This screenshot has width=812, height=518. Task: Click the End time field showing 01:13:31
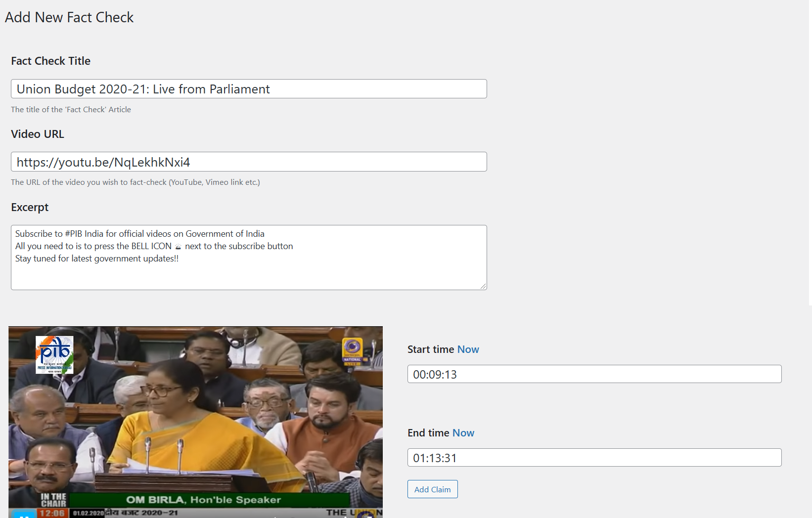click(594, 458)
